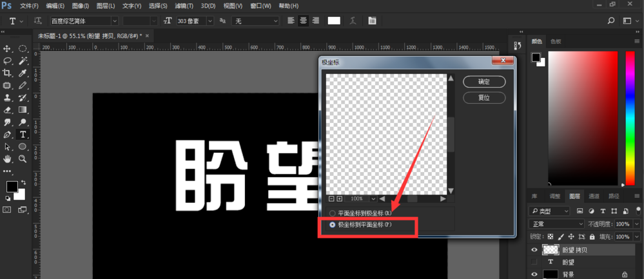
Task: Click the 复位 button in dialog
Action: click(483, 97)
